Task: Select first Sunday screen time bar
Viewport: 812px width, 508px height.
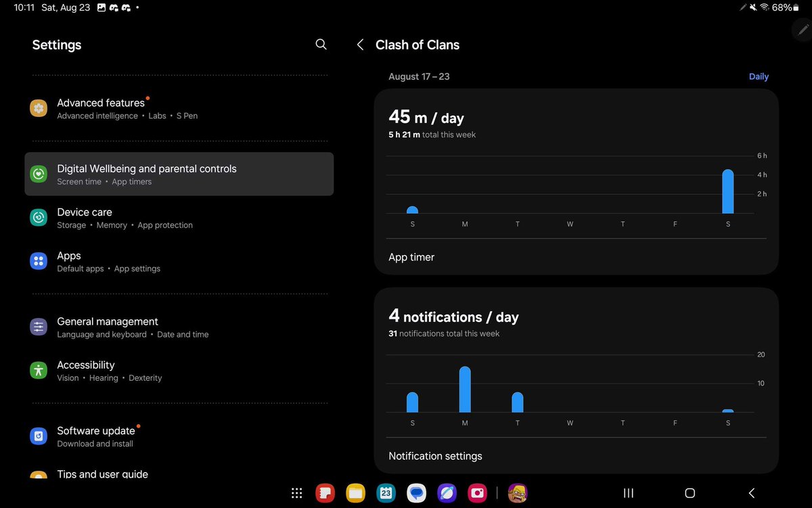Action: click(x=412, y=210)
